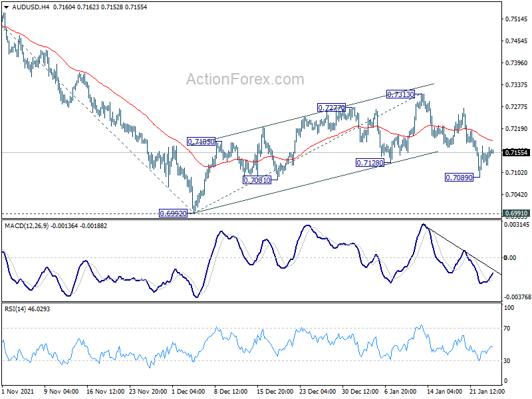Click the 1 Nov 2021 date label
This screenshot has width=532, height=399.
pyautogui.click(x=18, y=391)
